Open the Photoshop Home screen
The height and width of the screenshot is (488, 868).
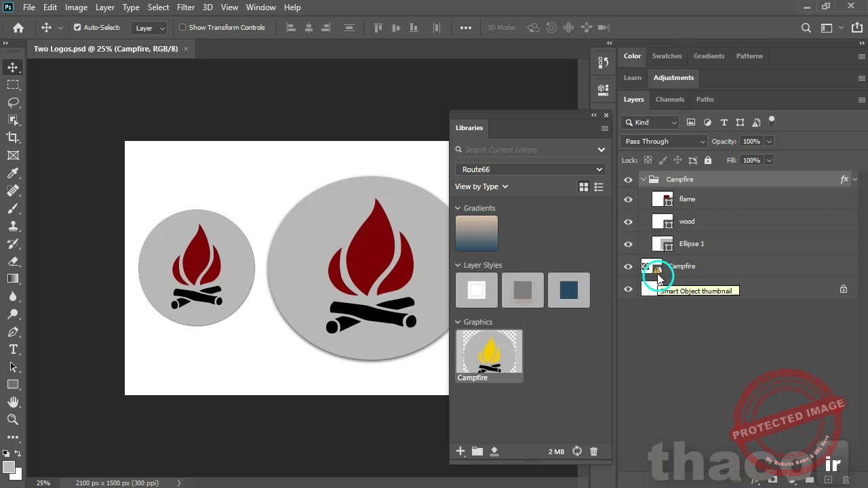click(18, 28)
